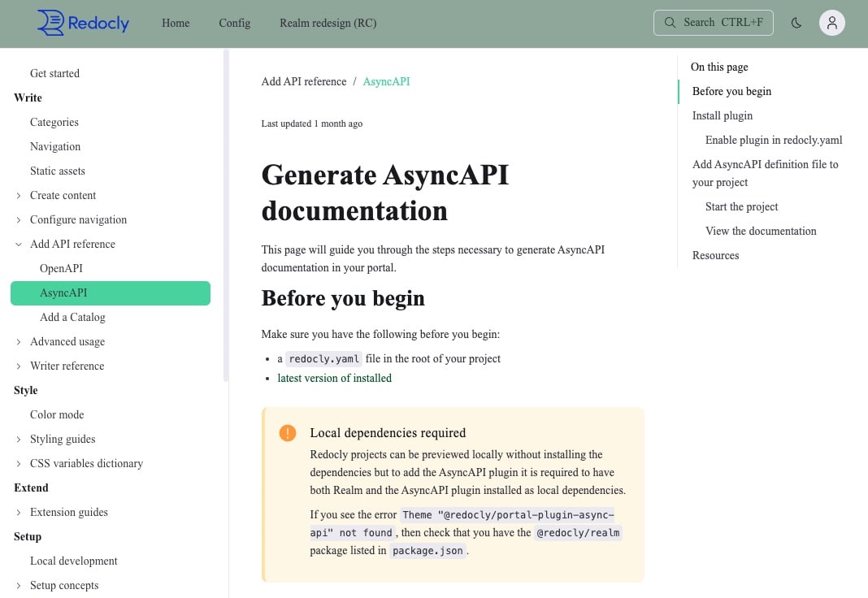
Task: Click the sidebar vertical scrollbar
Action: coord(226,216)
